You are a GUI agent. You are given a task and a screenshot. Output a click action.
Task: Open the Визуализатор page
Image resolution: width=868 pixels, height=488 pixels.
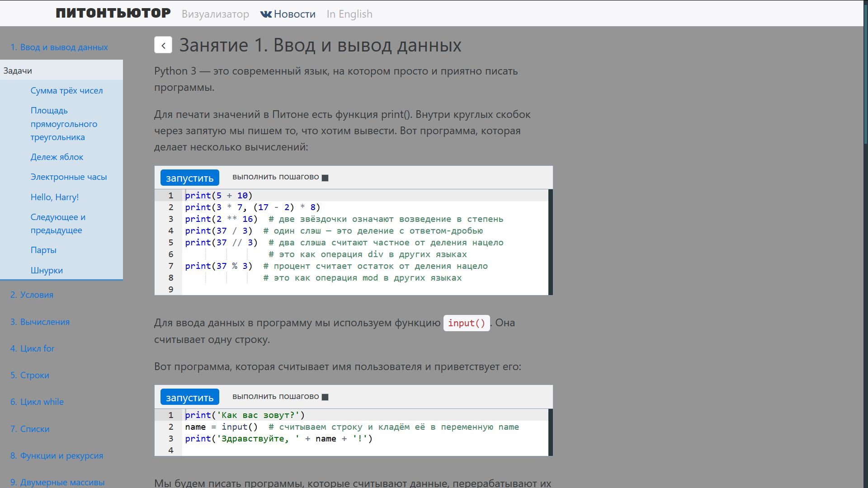[x=215, y=14]
